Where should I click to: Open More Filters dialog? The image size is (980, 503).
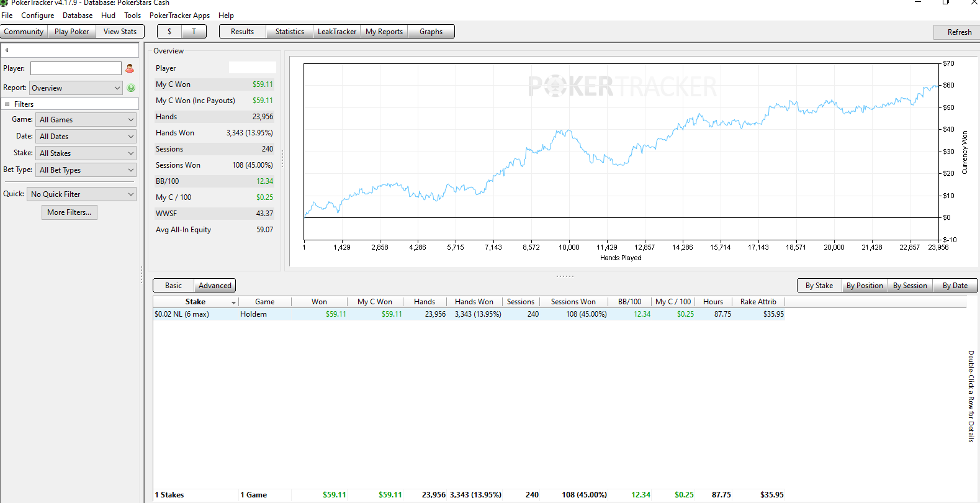coord(70,212)
